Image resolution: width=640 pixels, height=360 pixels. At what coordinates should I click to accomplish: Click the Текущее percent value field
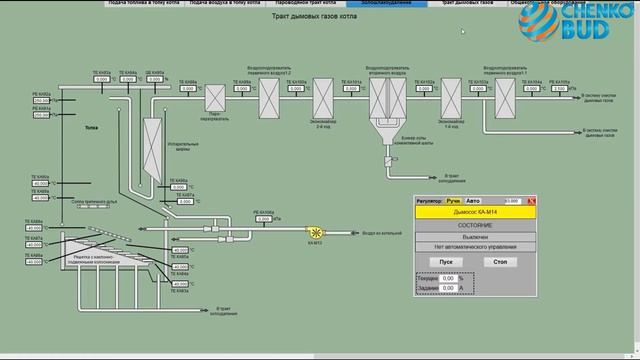click(x=448, y=278)
